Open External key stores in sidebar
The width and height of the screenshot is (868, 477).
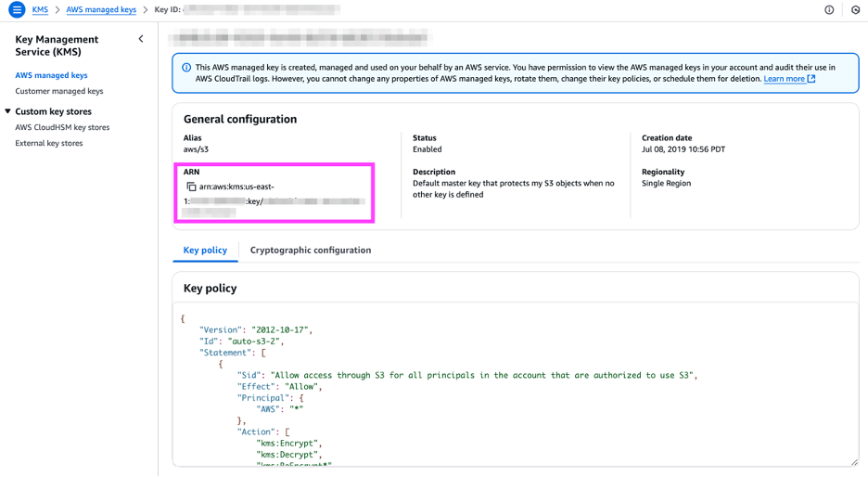pos(49,143)
